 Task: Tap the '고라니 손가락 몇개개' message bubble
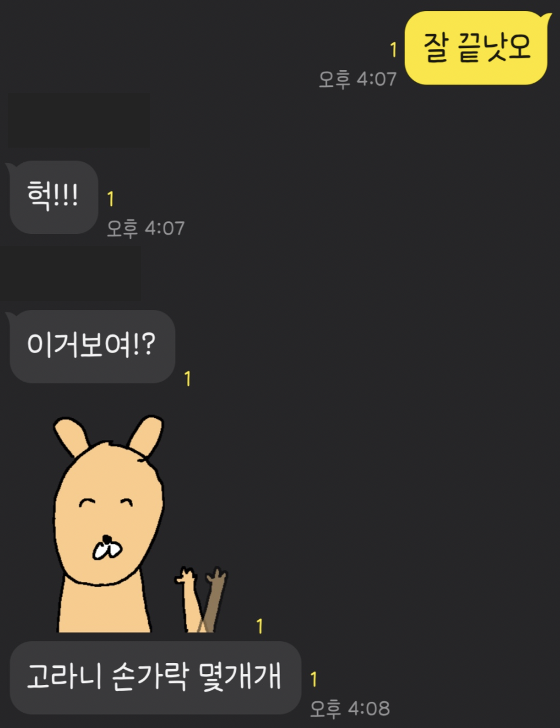click(155, 678)
